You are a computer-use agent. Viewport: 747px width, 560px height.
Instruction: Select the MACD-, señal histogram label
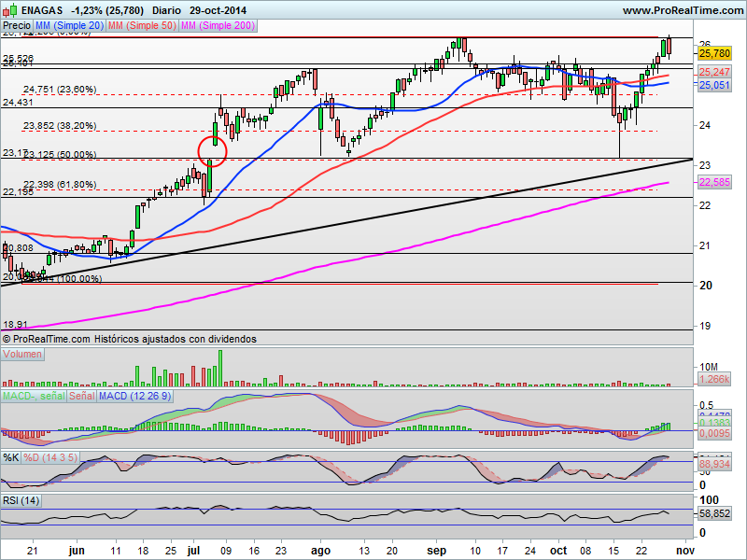[x=34, y=396]
